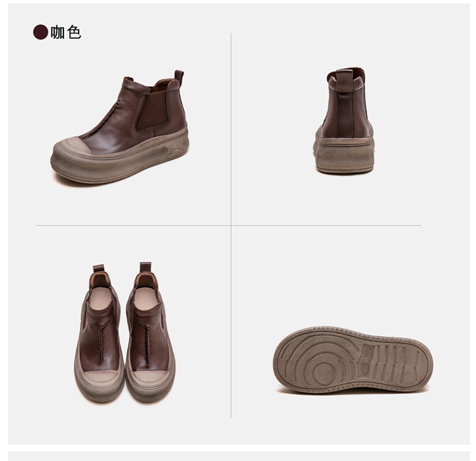The height and width of the screenshot is (461, 476).
Task: Click the center seam on left top-view shoe
Action: pyautogui.click(x=100, y=342)
